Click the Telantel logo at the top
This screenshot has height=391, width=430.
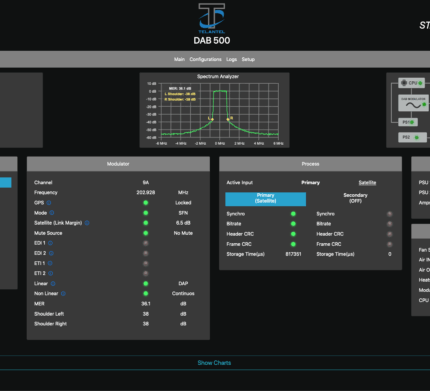tap(212, 18)
